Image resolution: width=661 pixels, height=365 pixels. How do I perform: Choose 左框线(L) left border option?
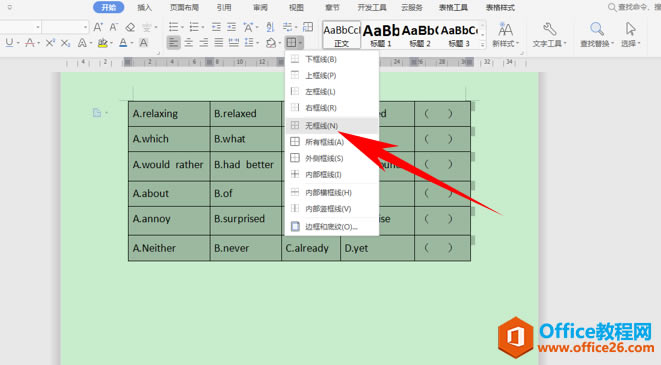click(332, 91)
